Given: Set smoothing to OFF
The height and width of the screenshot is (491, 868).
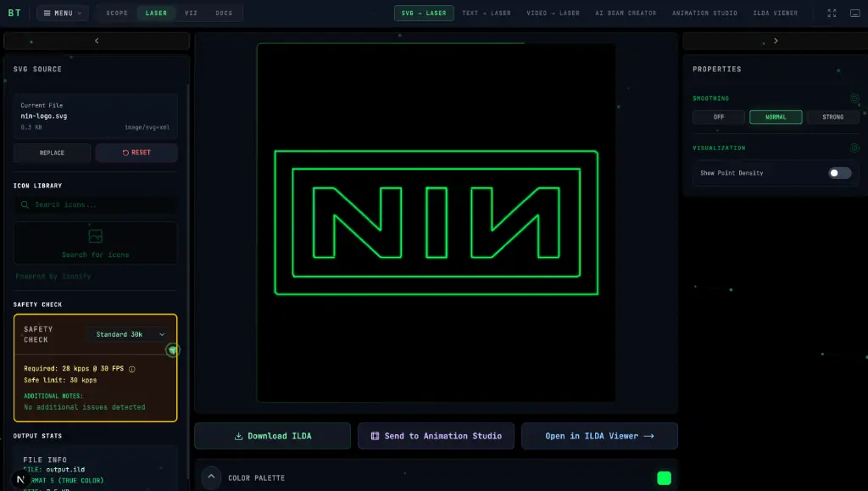Looking at the screenshot, I should click(719, 117).
